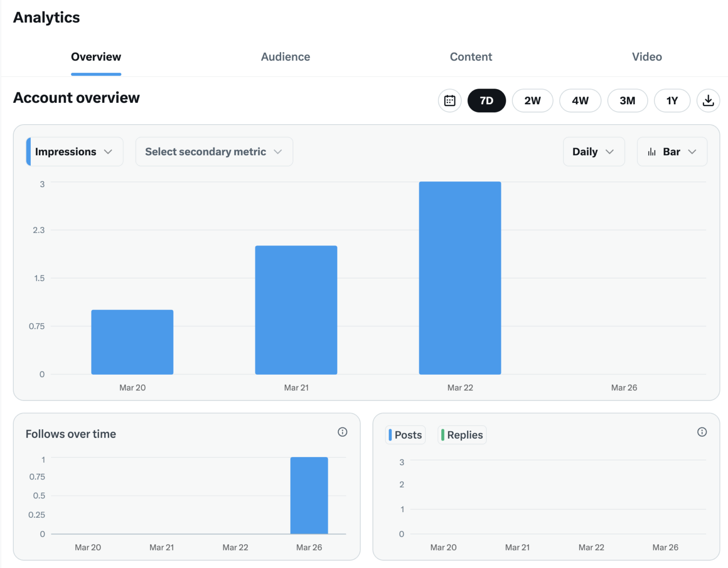Open the calendar date picker

click(x=449, y=100)
